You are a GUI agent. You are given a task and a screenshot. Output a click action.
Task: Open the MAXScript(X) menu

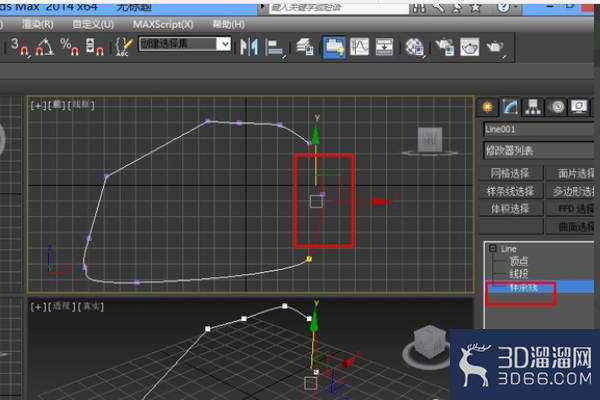(x=163, y=24)
